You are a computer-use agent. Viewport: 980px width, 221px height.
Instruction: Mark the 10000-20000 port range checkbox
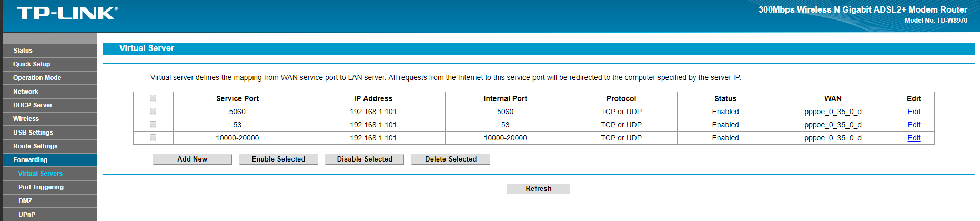coord(153,137)
